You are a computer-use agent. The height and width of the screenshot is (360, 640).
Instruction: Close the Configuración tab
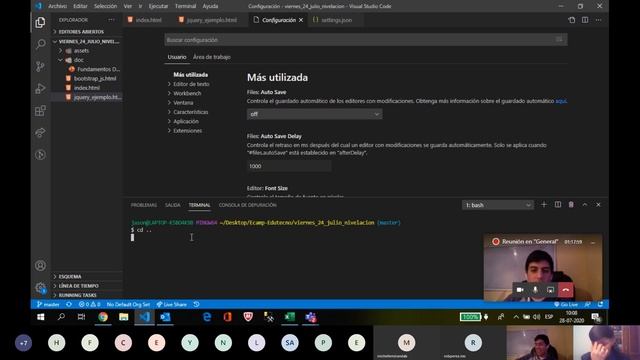[301, 20]
